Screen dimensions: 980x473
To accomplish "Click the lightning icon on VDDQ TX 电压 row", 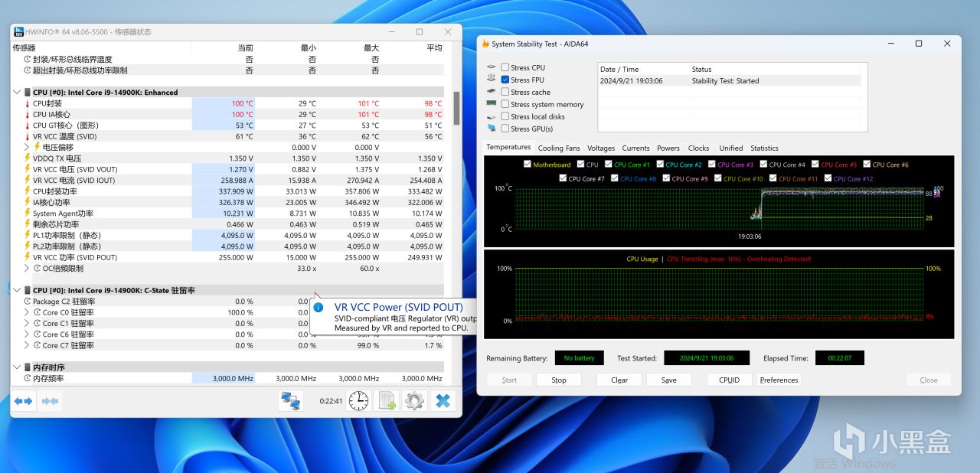I will coord(28,158).
